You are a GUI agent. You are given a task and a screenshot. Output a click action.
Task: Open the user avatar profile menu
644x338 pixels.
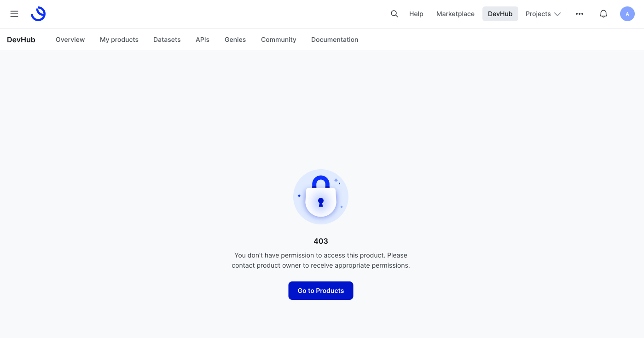(627, 14)
